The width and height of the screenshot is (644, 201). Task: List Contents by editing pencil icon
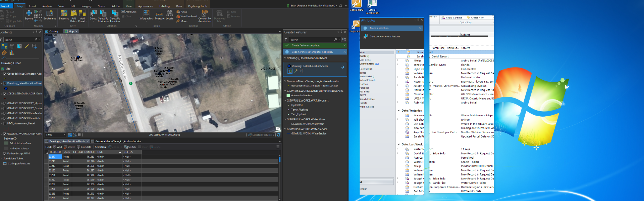[27, 46]
